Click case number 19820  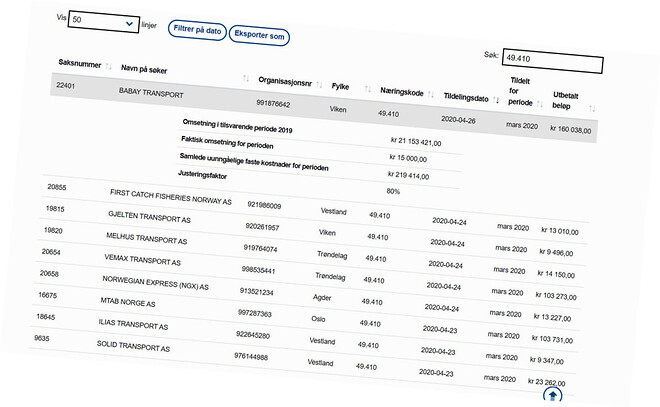point(53,230)
